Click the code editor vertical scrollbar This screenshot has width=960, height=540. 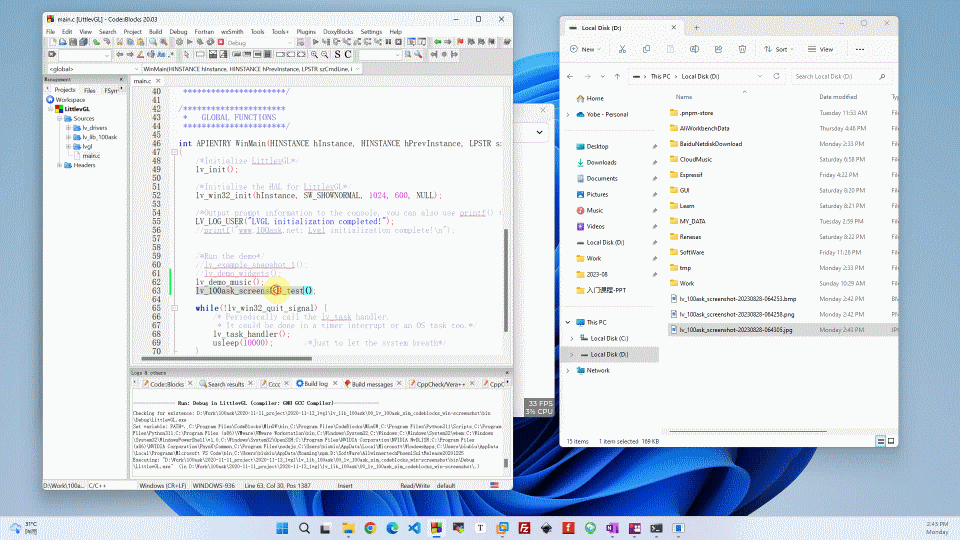[x=506, y=280]
